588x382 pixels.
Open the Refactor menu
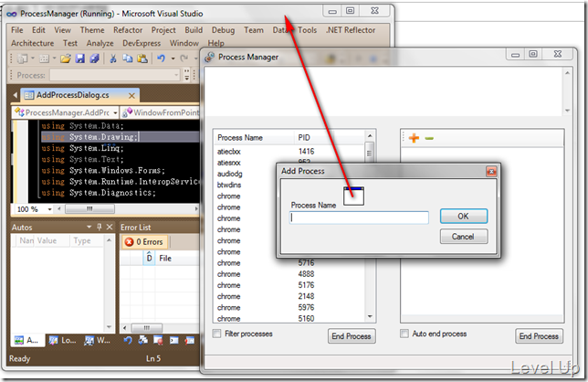(128, 30)
